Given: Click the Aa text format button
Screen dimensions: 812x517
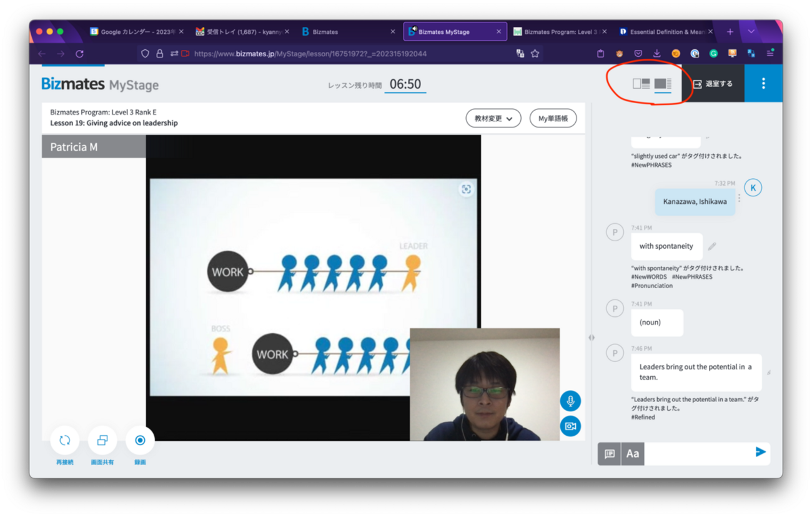Looking at the screenshot, I should [x=633, y=454].
